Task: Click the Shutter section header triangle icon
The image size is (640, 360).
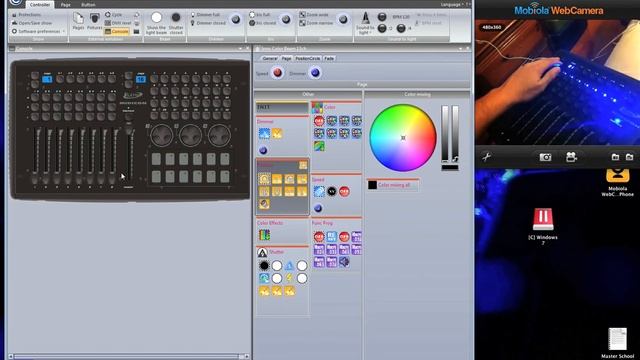Action: coord(262,253)
